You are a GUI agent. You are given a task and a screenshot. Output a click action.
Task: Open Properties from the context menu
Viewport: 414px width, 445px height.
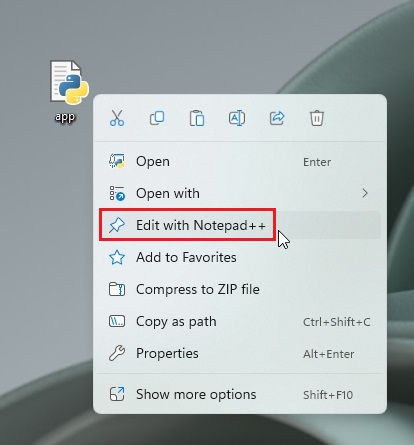[240, 353]
